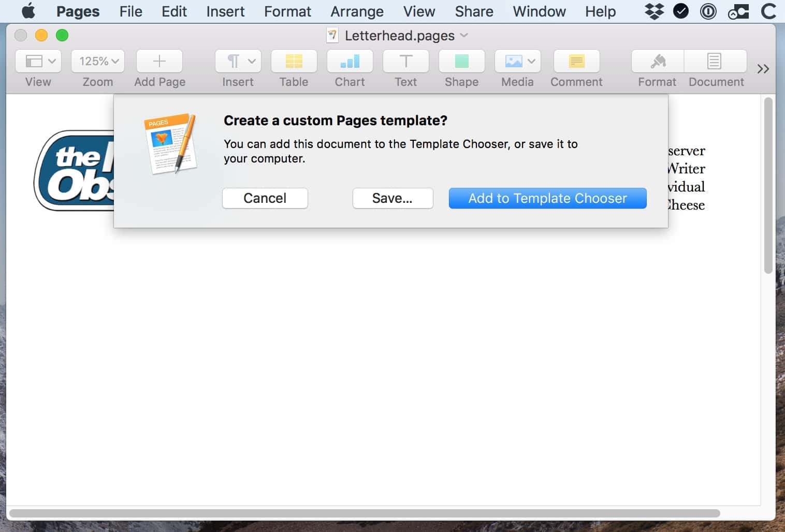Screen dimensions: 785x532
Task: Open the Arrange menu
Action: click(x=357, y=11)
